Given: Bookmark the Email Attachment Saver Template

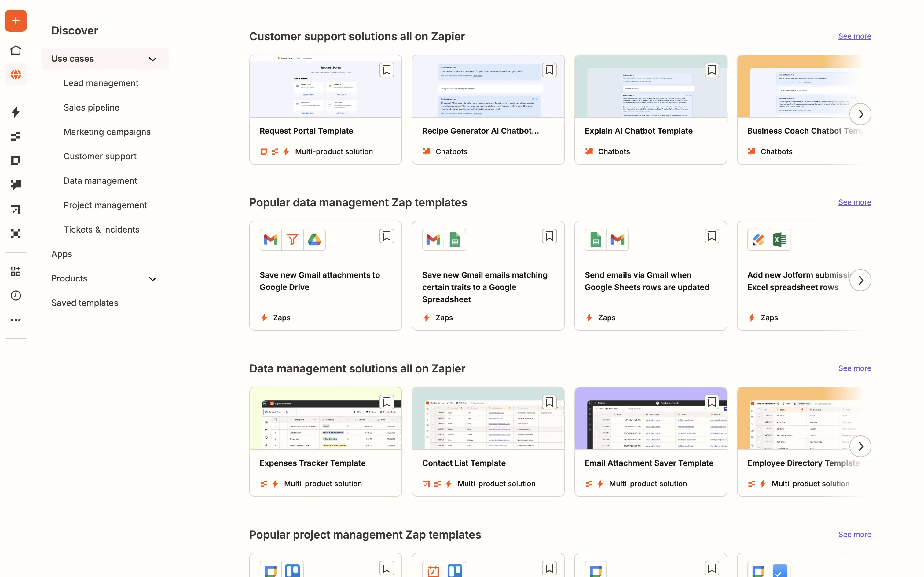Looking at the screenshot, I should pyautogui.click(x=711, y=402).
